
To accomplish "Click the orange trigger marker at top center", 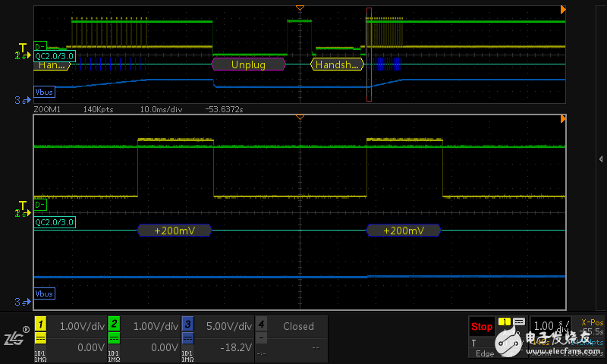I will [300, 8].
